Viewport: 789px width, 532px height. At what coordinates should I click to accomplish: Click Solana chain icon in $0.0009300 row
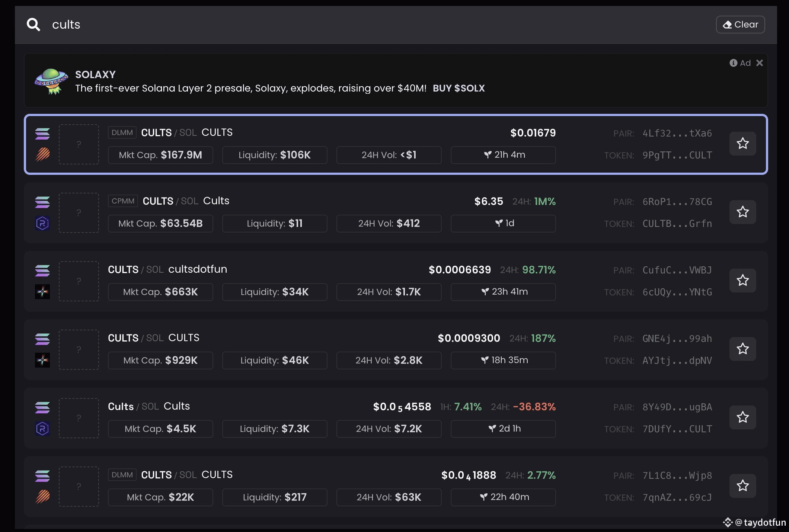coord(42,339)
